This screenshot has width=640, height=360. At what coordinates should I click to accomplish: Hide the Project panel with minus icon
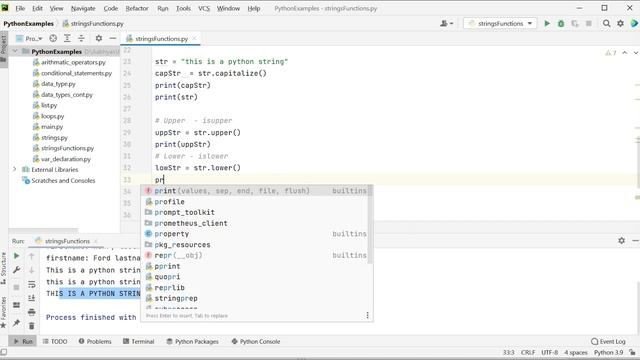[113, 38]
